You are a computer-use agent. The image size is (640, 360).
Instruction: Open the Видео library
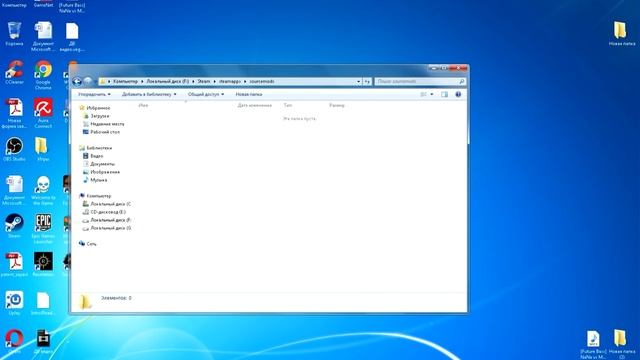(96, 156)
